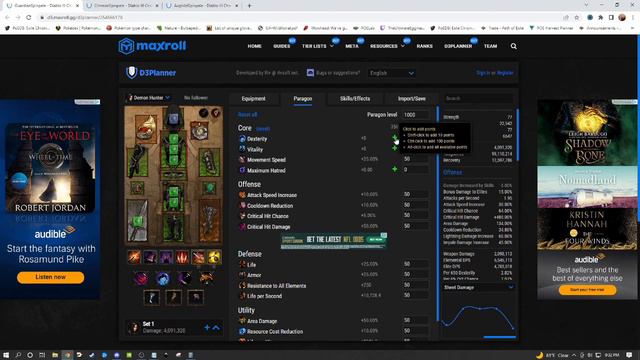Switch to the Import/Save tab
This screenshot has width=640, height=360.
[412, 99]
